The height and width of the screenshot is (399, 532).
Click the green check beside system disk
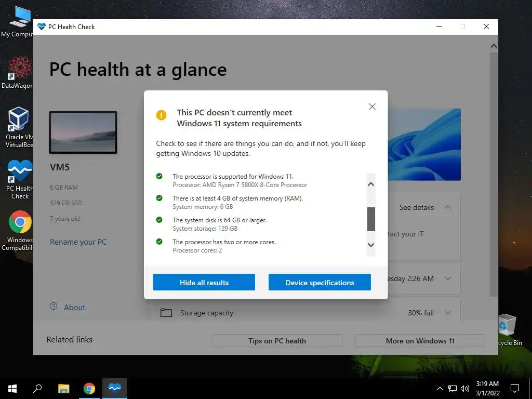[x=159, y=220]
